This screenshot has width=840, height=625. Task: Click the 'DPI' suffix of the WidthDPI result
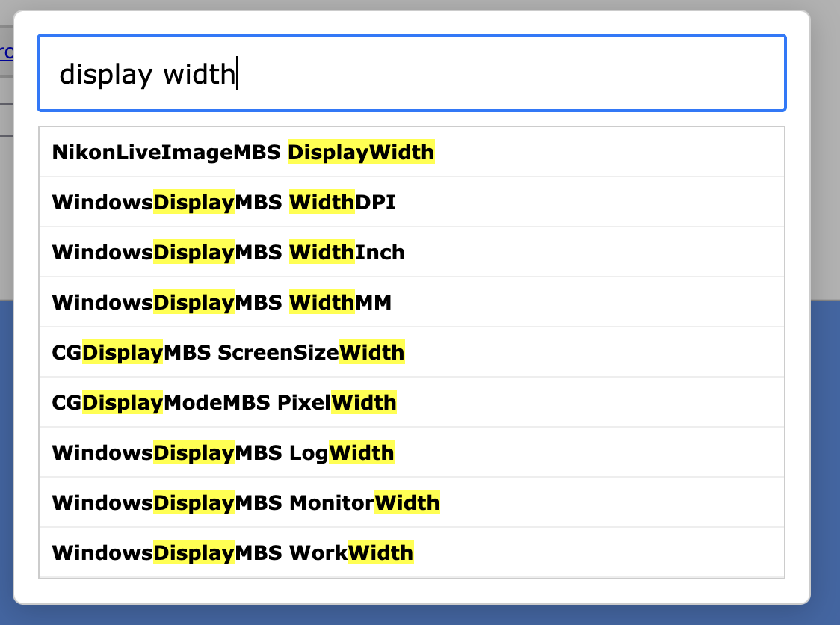pos(376,203)
